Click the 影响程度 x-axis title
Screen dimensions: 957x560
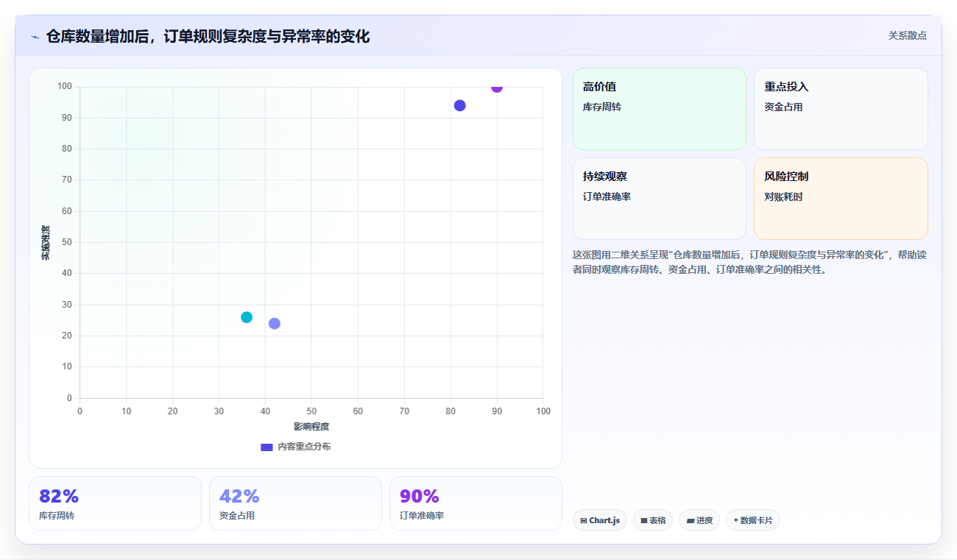(x=311, y=427)
